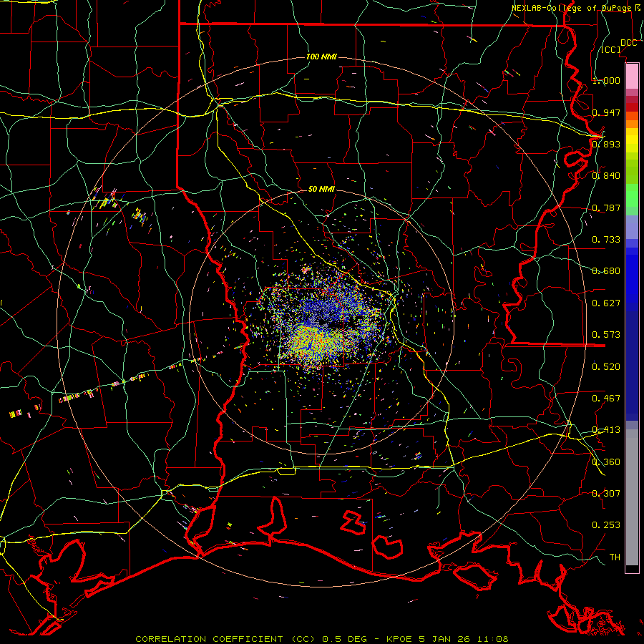The image size is (644, 644).
Task: Click the lavender segment of the color bar
Action: [x=632, y=228]
